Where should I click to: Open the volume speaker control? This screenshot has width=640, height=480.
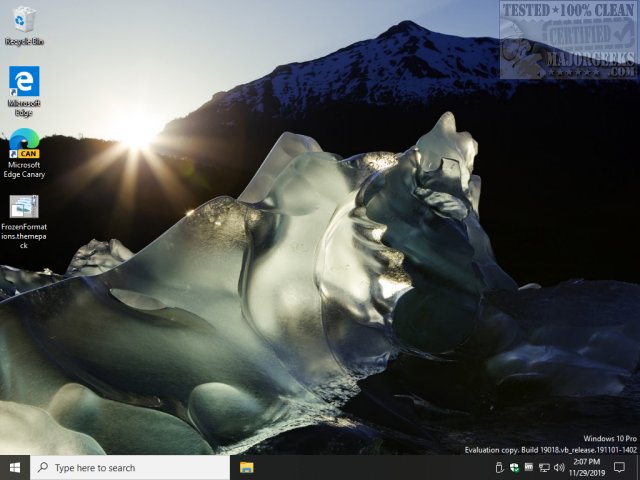point(559,468)
